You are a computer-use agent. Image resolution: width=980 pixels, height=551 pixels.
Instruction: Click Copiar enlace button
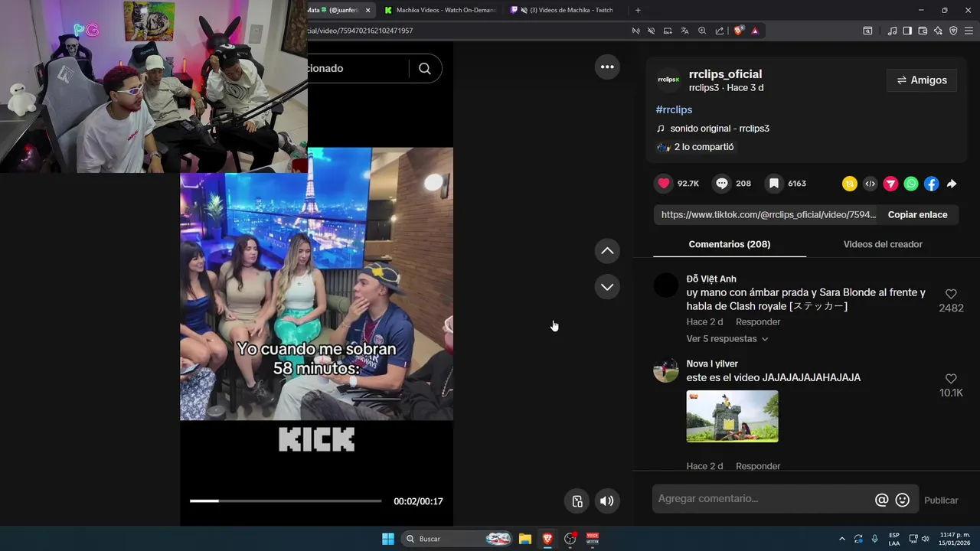[x=917, y=215]
